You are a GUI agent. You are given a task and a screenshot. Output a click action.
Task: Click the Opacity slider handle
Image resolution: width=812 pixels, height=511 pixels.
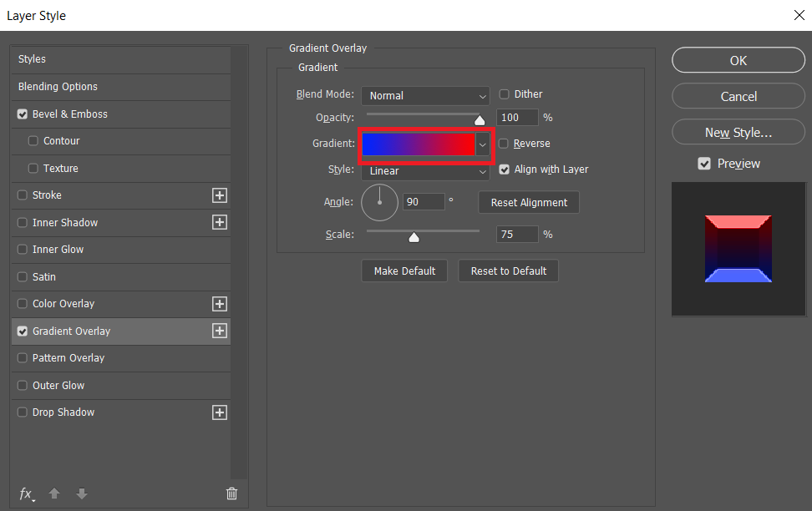click(x=480, y=120)
